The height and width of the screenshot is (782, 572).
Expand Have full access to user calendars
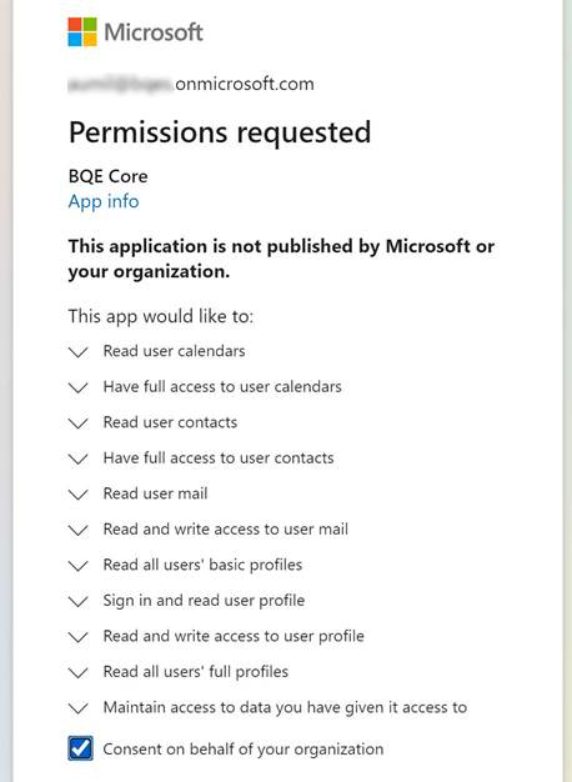[x=78, y=388]
